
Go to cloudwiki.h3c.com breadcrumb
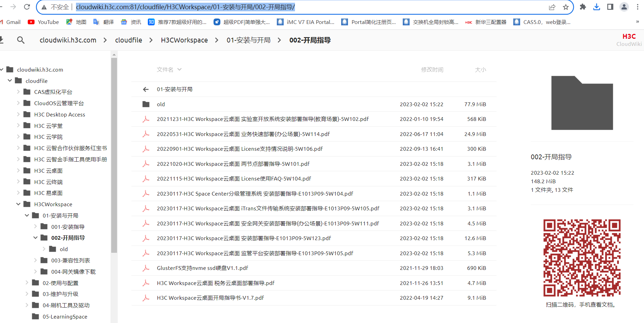68,40
